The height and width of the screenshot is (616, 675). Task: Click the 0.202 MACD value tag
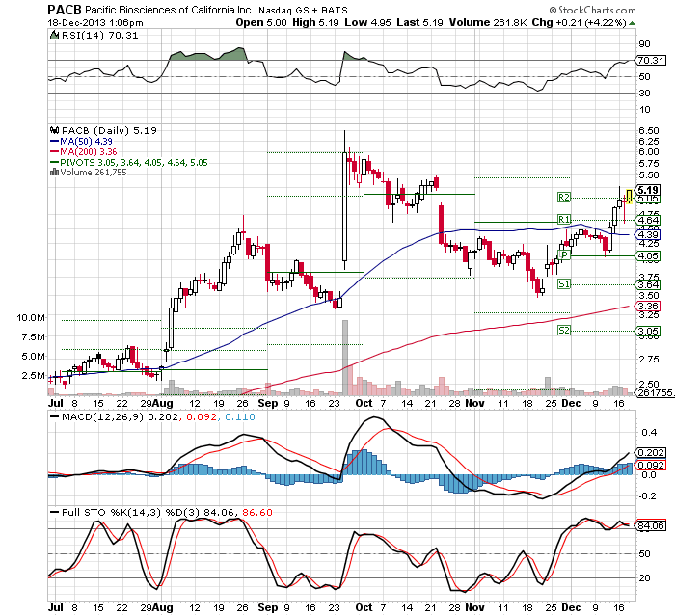point(651,453)
